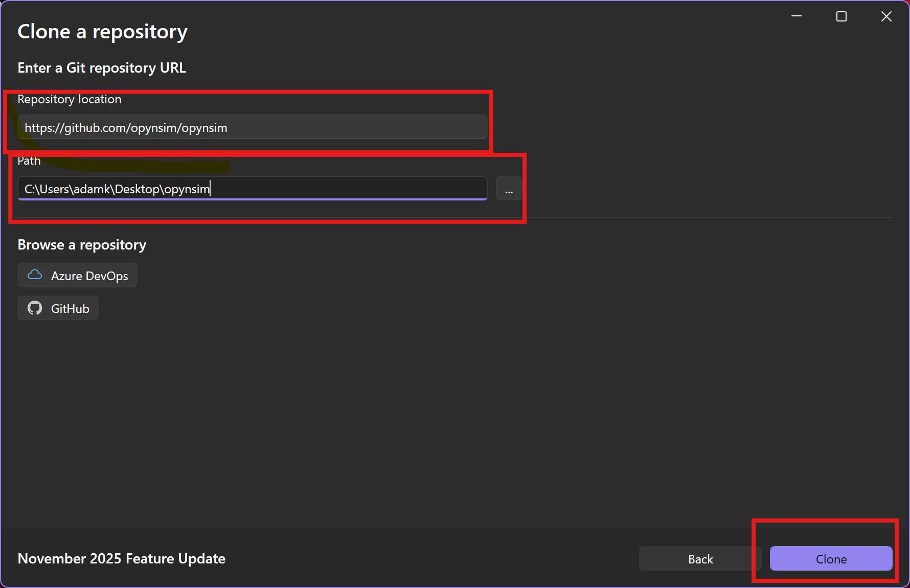Select the GitHub text label
The height and width of the screenshot is (588, 910).
click(70, 309)
